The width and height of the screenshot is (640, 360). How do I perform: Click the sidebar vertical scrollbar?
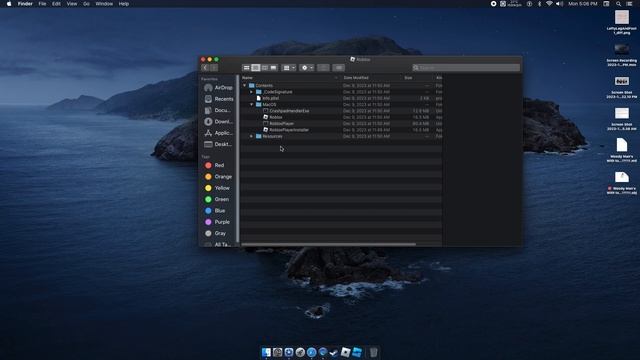pos(238,158)
